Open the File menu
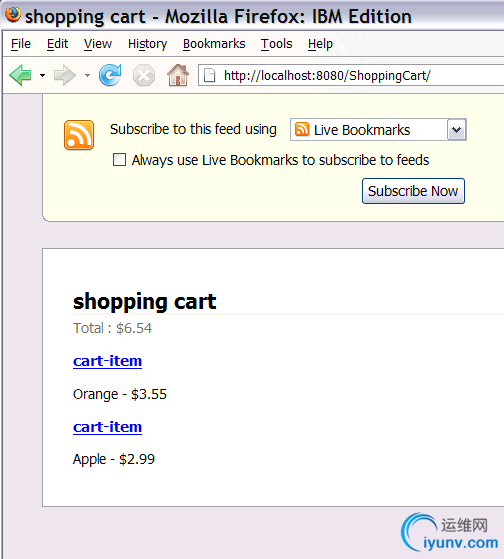Screen dimensions: 504x559 [x=21, y=44]
